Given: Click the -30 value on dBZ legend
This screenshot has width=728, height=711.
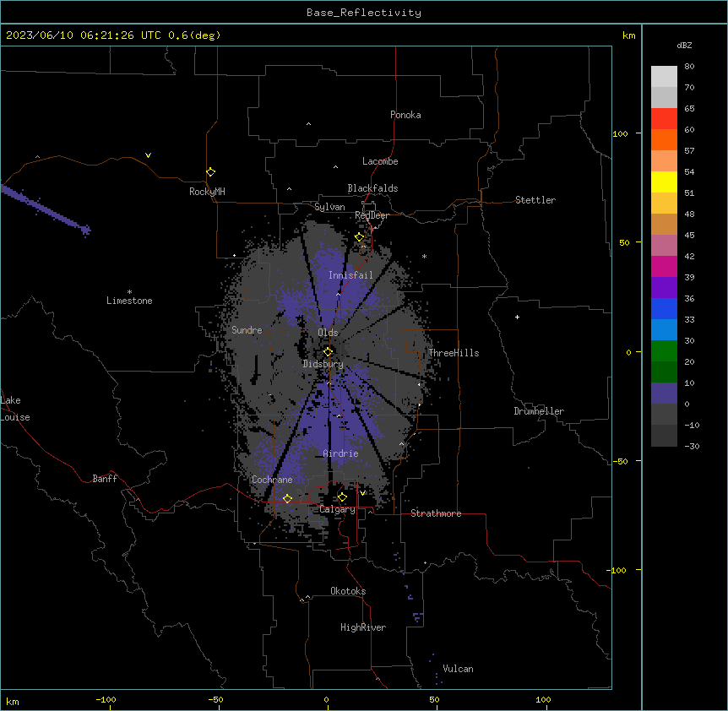Looking at the screenshot, I should tap(692, 446).
